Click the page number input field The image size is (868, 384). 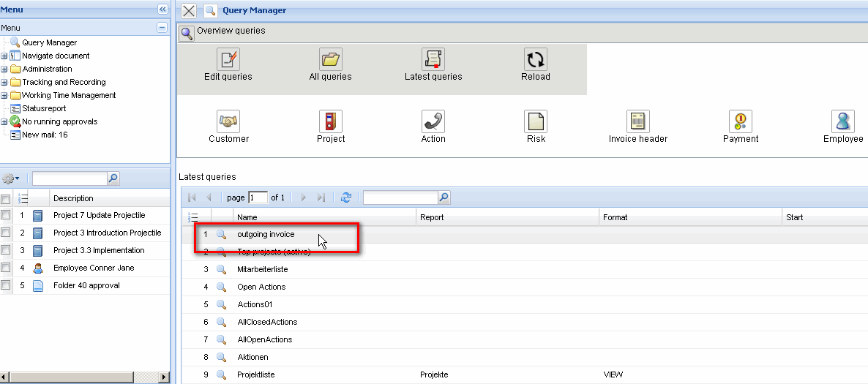[x=258, y=197]
